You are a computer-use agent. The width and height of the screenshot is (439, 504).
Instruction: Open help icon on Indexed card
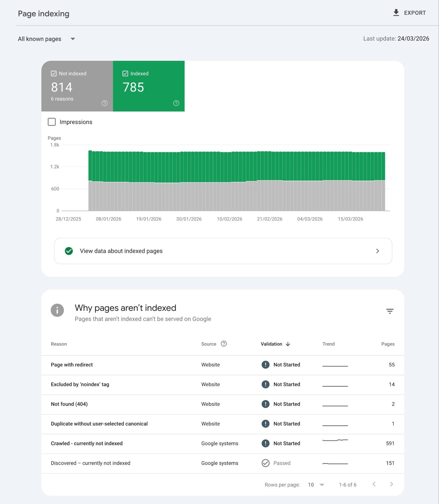(176, 103)
